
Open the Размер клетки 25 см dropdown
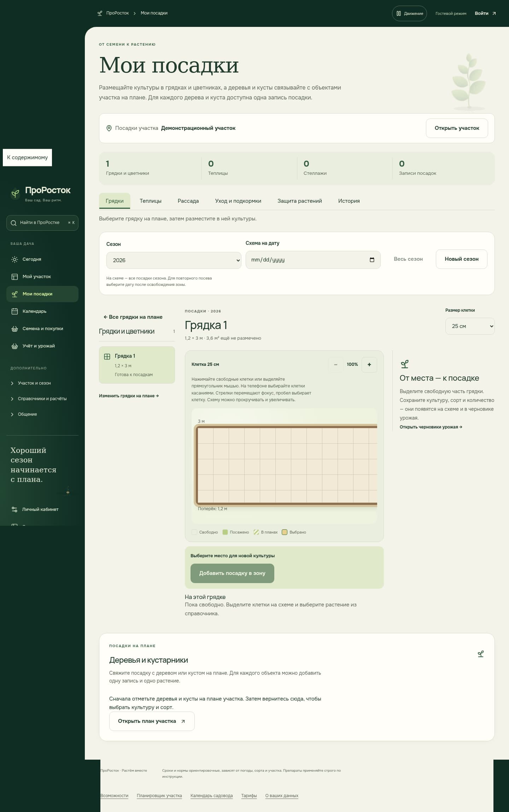470,326
